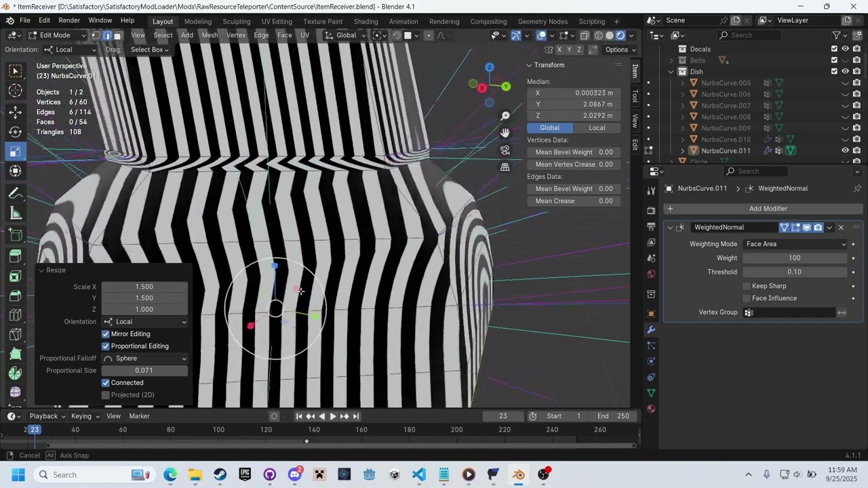This screenshot has height=488, width=868.
Task: Switch to the Shading workspace tab
Action: pos(366,21)
